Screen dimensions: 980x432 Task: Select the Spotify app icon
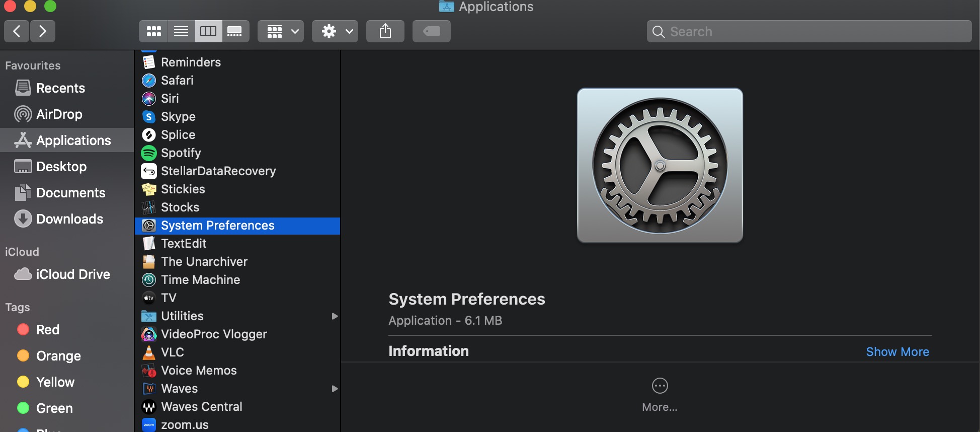point(149,153)
